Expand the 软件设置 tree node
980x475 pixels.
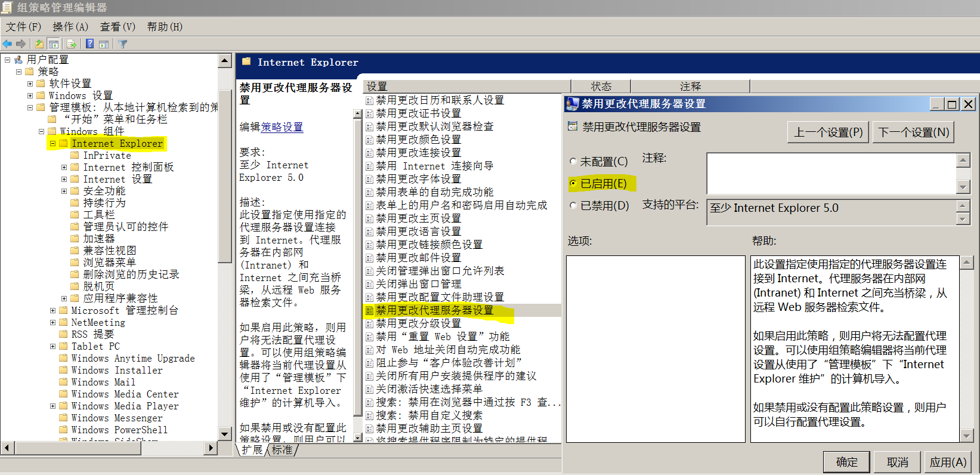coord(30,84)
